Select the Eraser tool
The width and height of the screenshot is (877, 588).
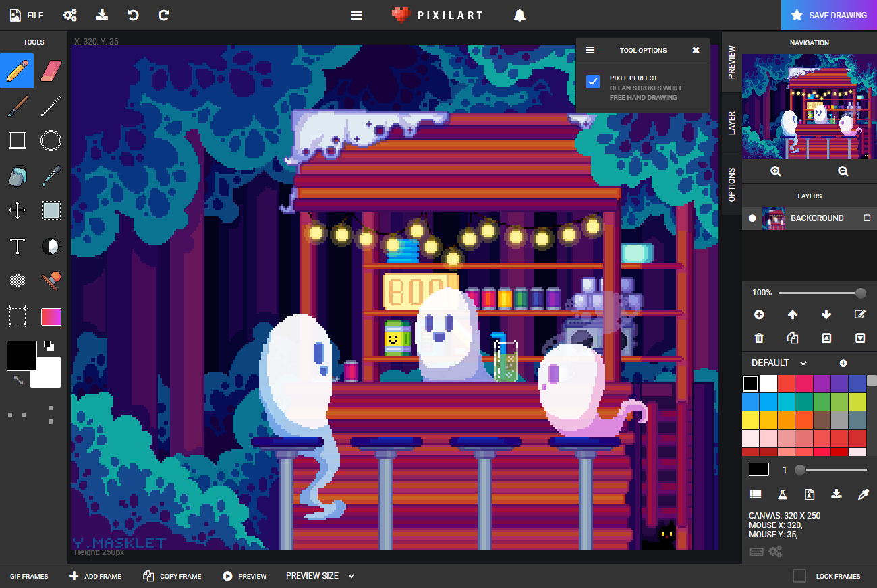pos(51,70)
